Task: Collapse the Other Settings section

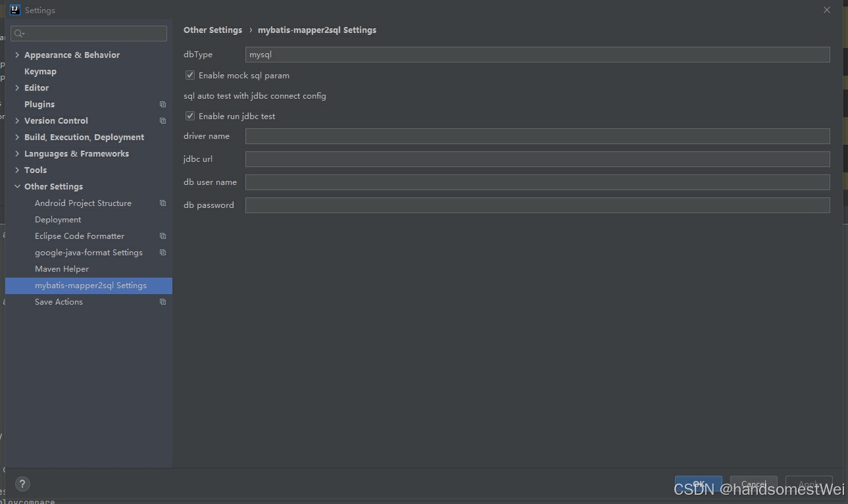Action: 16,186
